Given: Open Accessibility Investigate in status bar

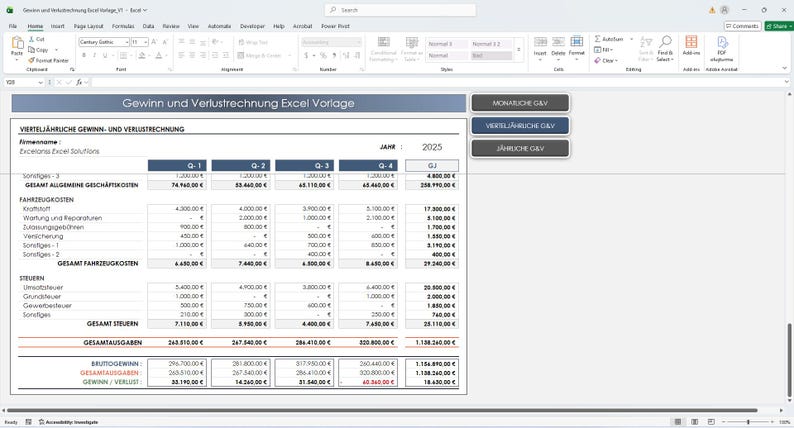Looking at the screenshot, I should (68, 422).
